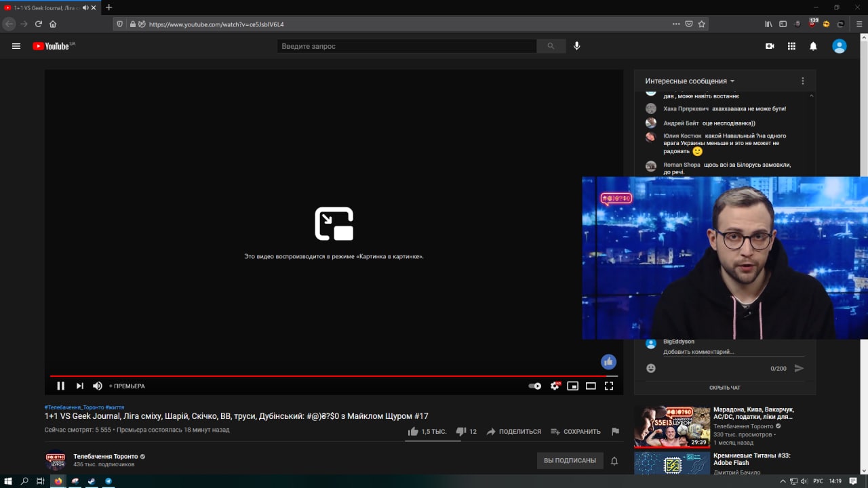Enter fullscreen mode

click(609, 386)
